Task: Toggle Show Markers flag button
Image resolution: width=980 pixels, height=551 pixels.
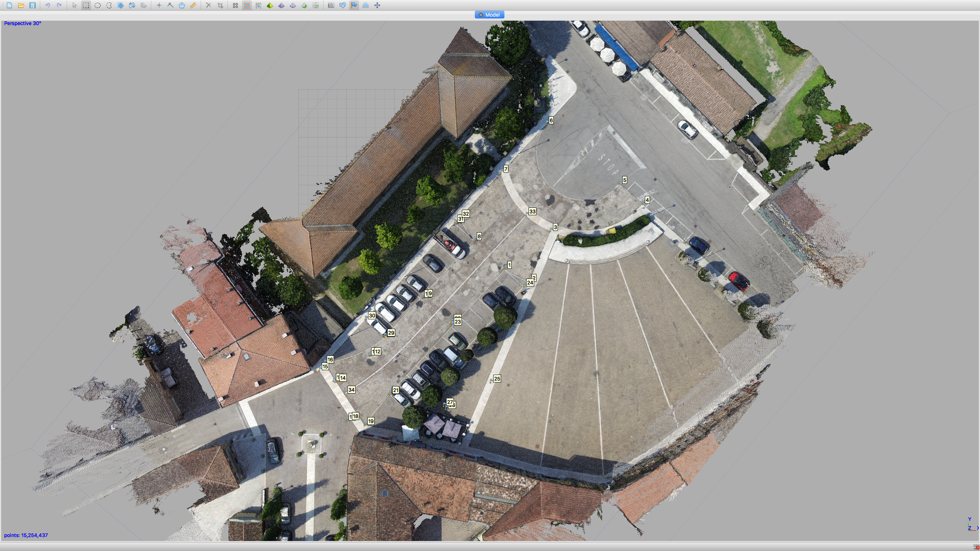Action: 354,5
